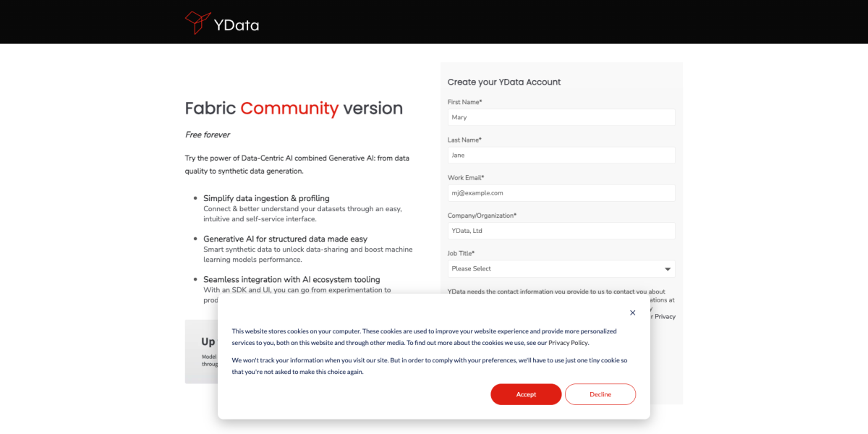Expand the Please Select options list
Image resolution: width=868 pixels, height=434 pixels.
(x=561, y=268)
